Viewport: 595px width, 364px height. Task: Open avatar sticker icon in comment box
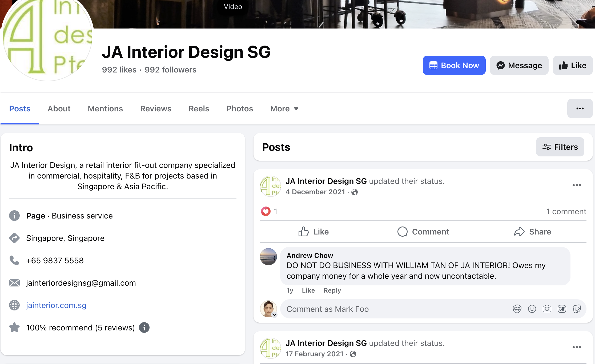click(517, 309)
